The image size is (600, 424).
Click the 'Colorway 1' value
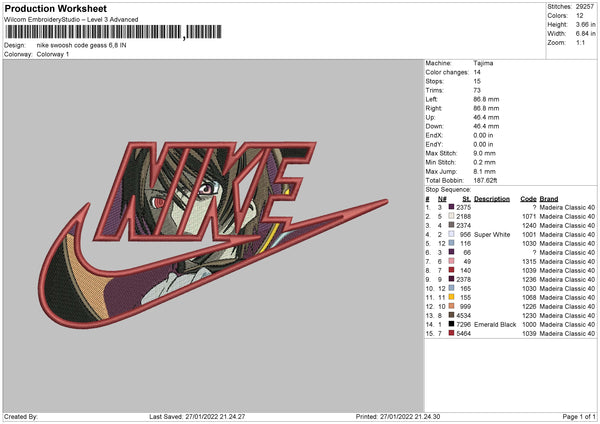pyautogui.click(x=53, y=54)
